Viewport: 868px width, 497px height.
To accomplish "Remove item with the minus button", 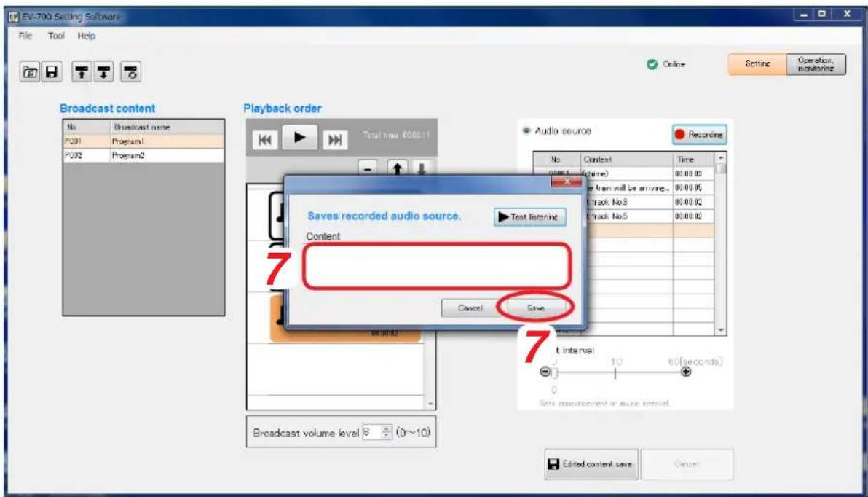I will pyautogui.click(x=368, y=168).
